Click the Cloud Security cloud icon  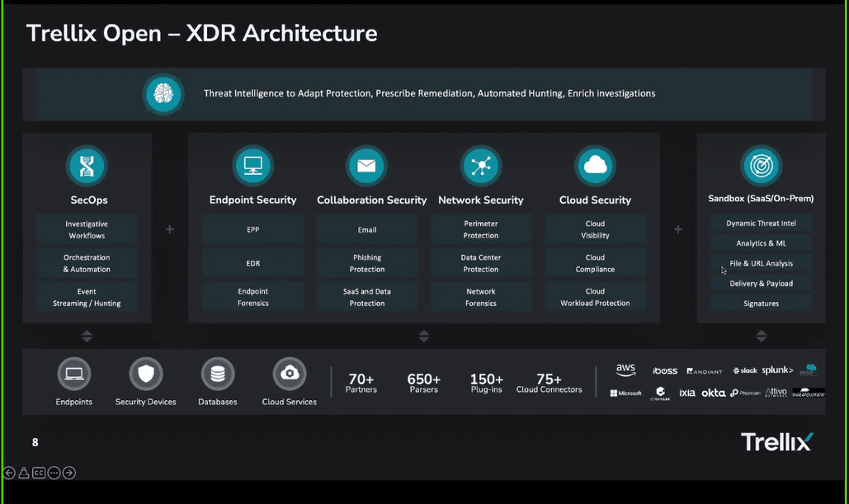pos(595,167)
